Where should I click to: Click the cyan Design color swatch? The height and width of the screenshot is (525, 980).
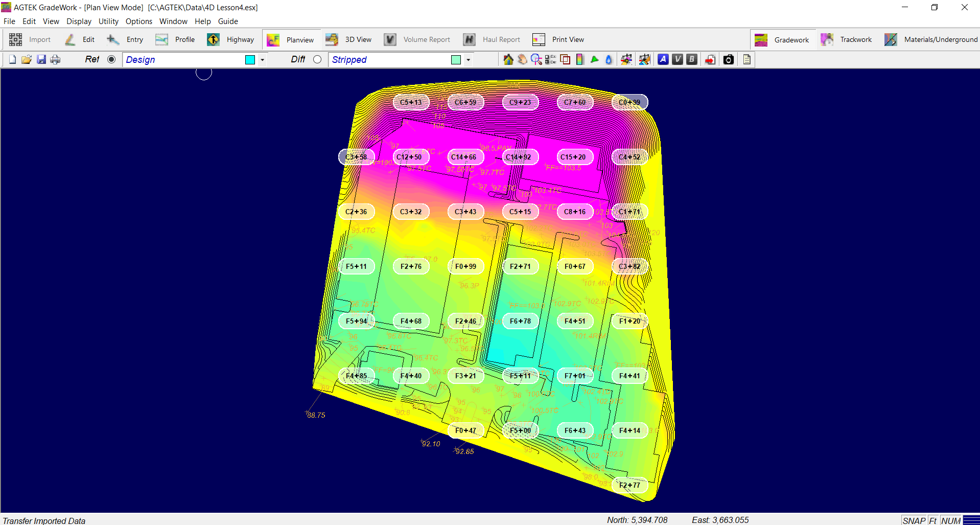(250, 60)
